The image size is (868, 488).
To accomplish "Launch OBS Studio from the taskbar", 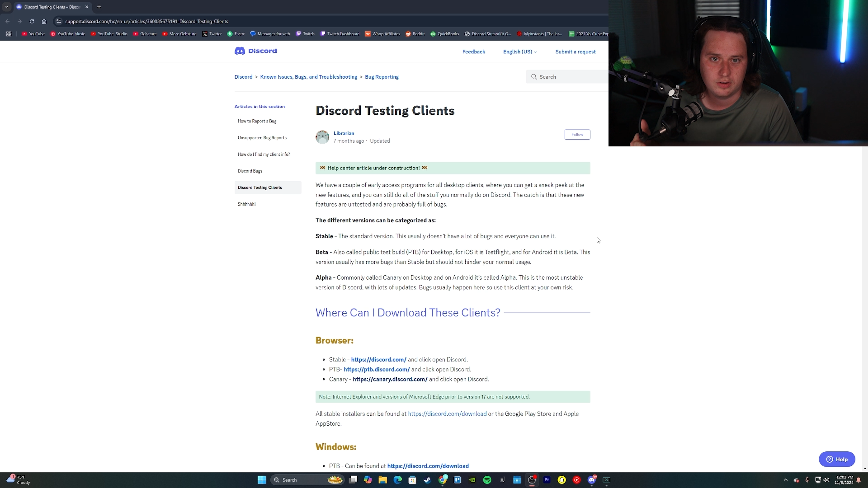I will 532,480.
